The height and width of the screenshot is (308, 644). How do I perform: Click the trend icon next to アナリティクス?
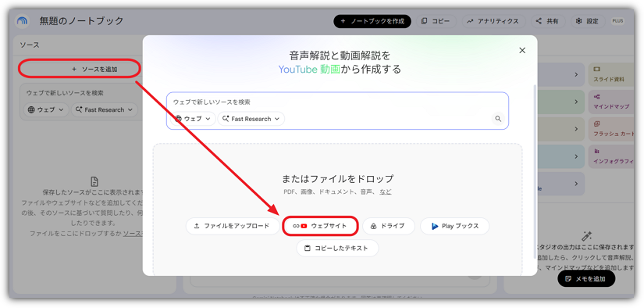click(x=470, y=21)
